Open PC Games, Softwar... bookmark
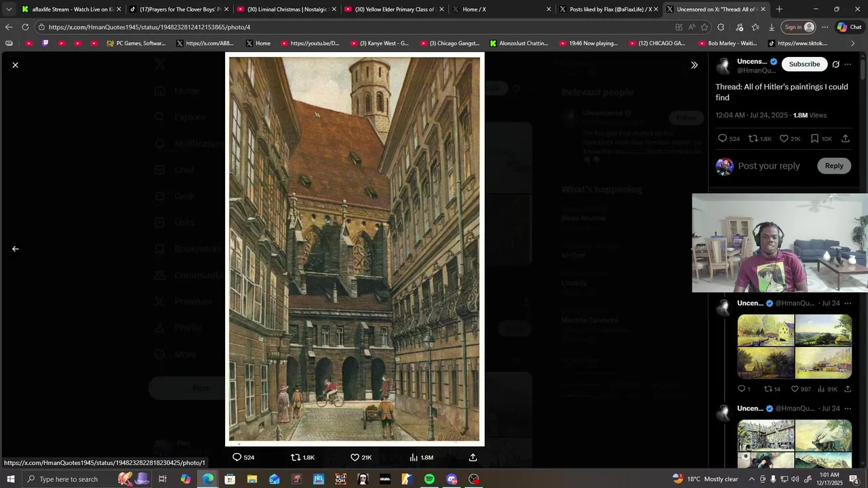The height and width of the screenshot is (488, 868). 136,43
